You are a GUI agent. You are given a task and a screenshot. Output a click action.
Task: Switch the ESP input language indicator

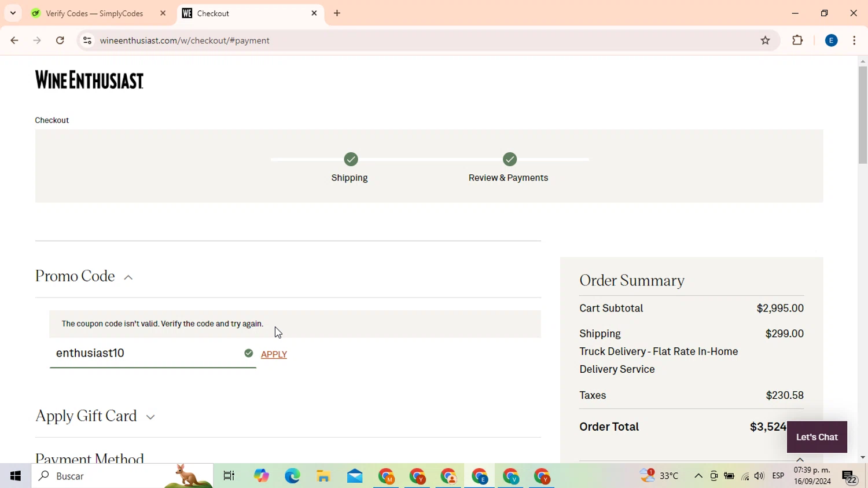pyautogui.click(x=778, y=476)
